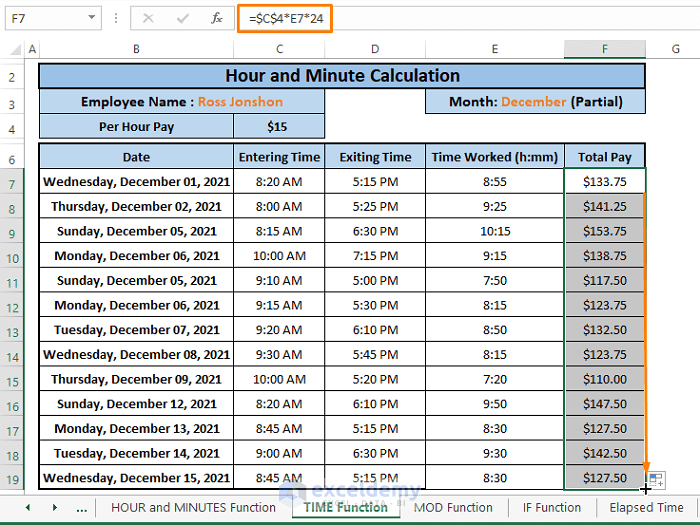Select row 12 header

coord(12,308)
